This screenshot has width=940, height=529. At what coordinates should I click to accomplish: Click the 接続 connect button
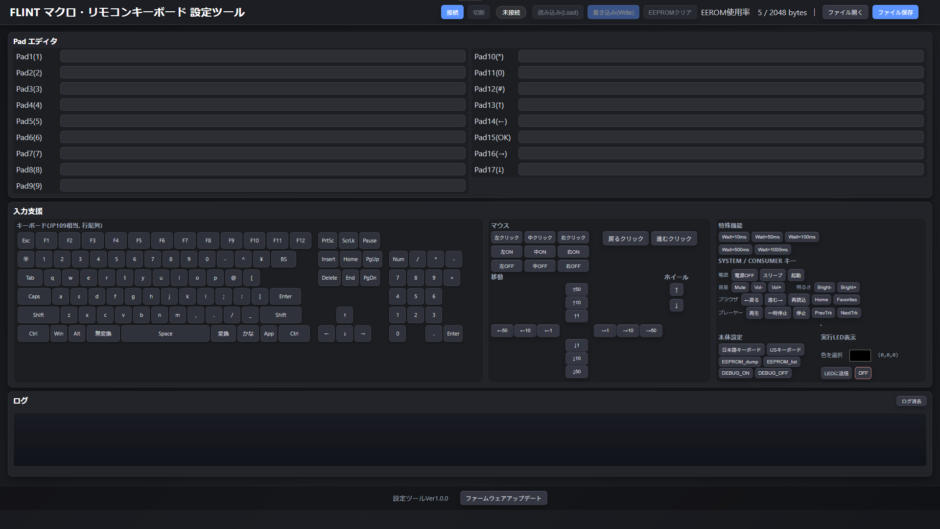point(452,12)
